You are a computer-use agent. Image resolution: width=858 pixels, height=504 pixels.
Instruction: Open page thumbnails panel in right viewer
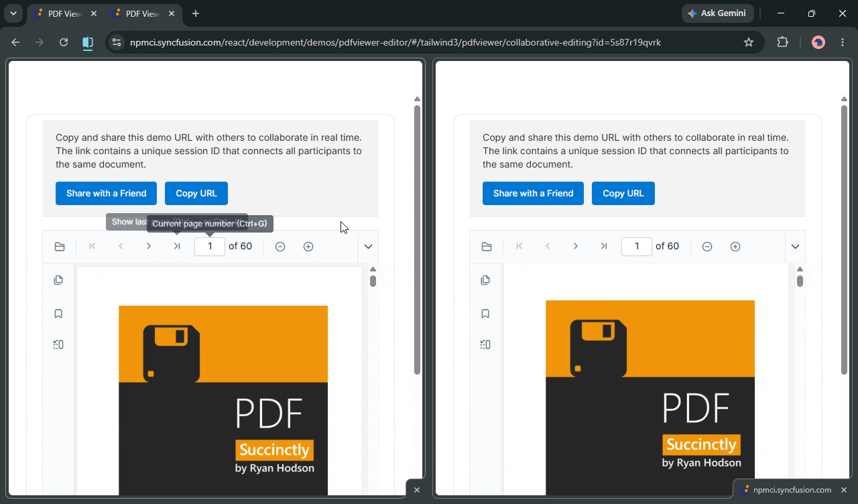[x=485, y=280]
